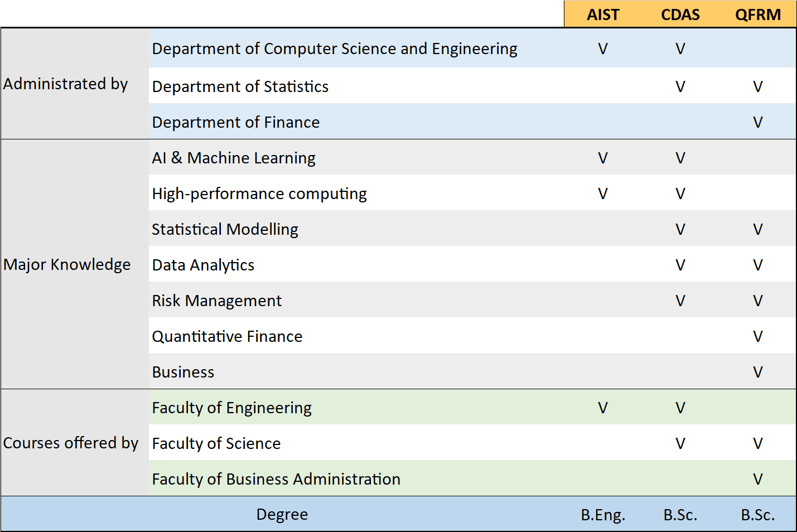Select the B.Eng. degree cell
This screenshot has width=797, height=532.
(x=603, y=515)
